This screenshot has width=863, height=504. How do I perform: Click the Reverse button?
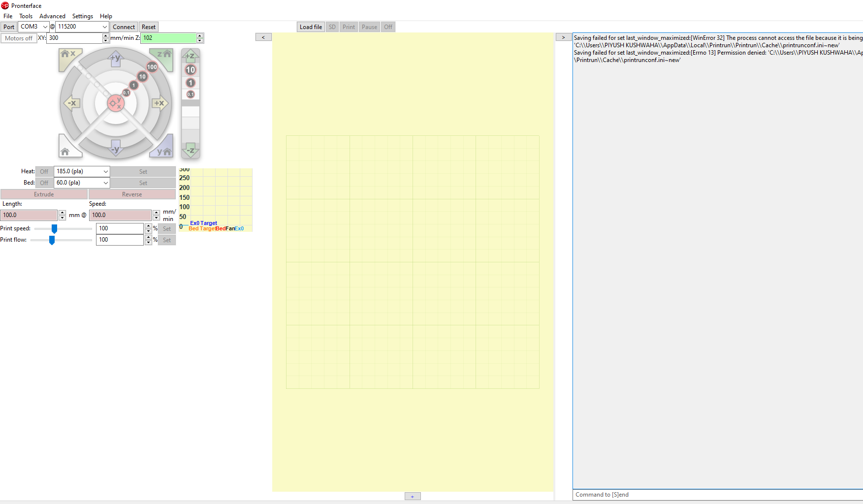click(x=132, y=194)
